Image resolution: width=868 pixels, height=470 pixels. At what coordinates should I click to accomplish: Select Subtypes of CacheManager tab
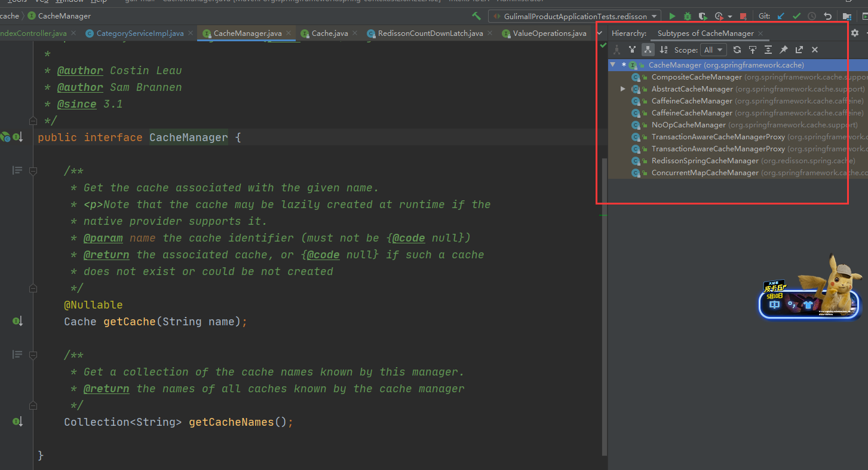tap(706, 33)
